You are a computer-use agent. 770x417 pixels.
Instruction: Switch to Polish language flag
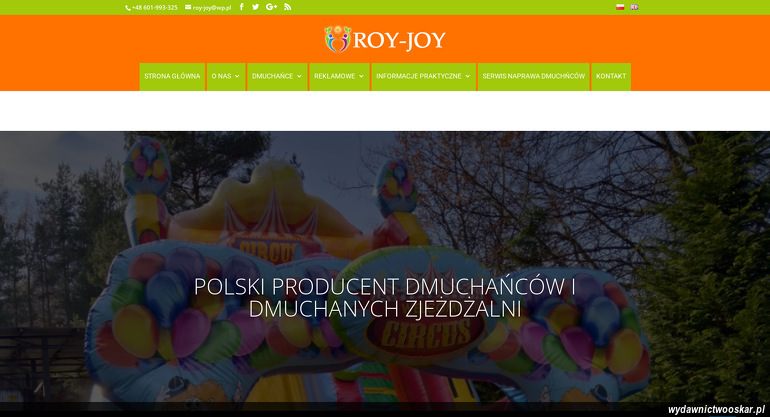coord(620,7)
